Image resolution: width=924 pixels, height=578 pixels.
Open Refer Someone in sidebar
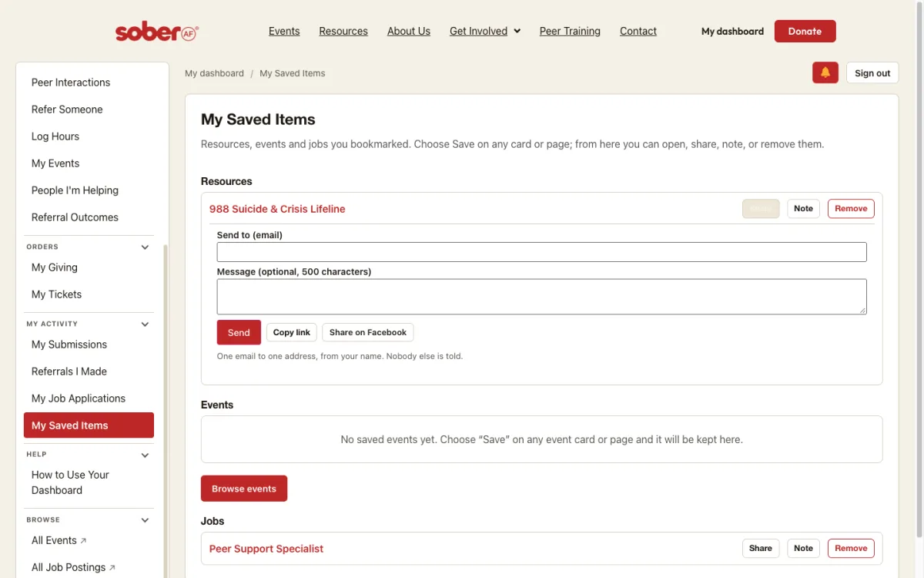[x=89, y=109]
